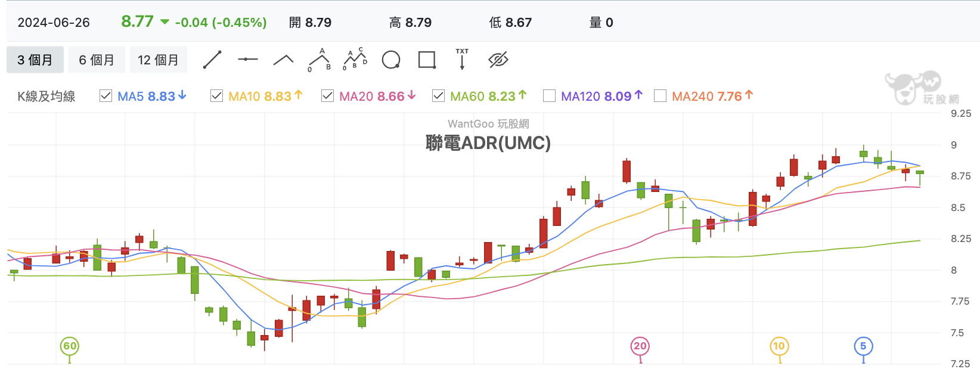
Task: Click the MA20 8.66 label
Action: coord(378,96)
